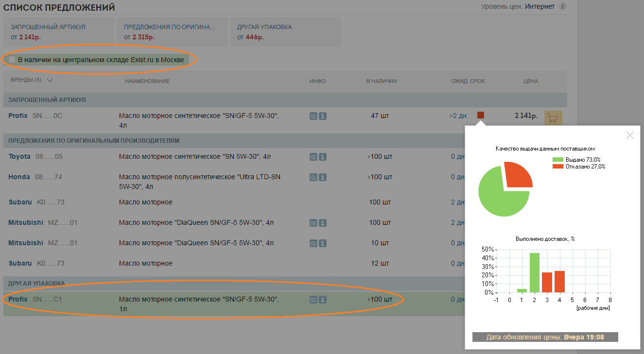Open photo icon for Profix 4л oil
Viewport: 644px width, 354px height.
tap(313, 116)
